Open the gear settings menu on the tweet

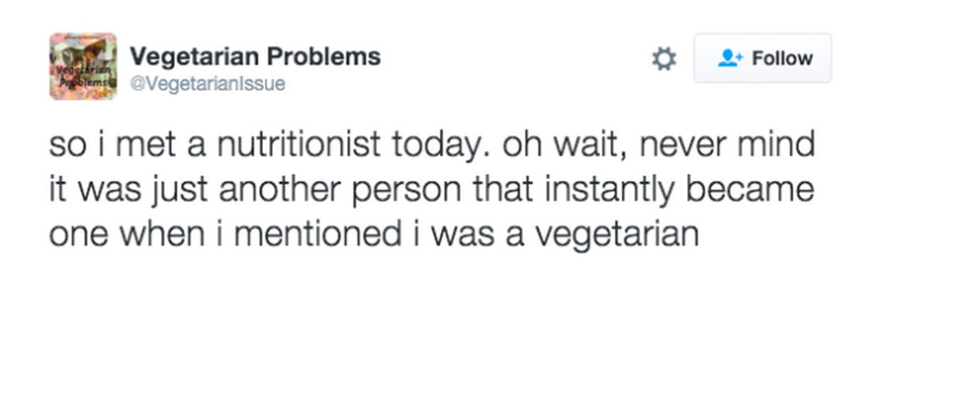click(x=664, y=58)
